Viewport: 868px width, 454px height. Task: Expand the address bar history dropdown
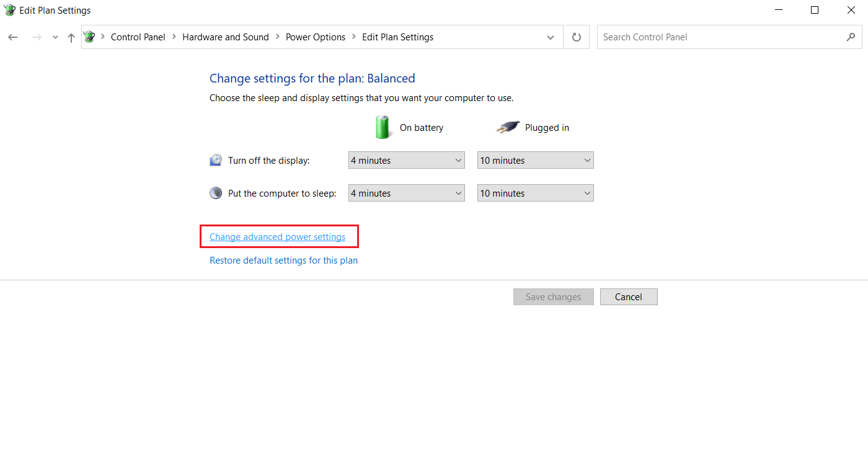pos(551,37)
